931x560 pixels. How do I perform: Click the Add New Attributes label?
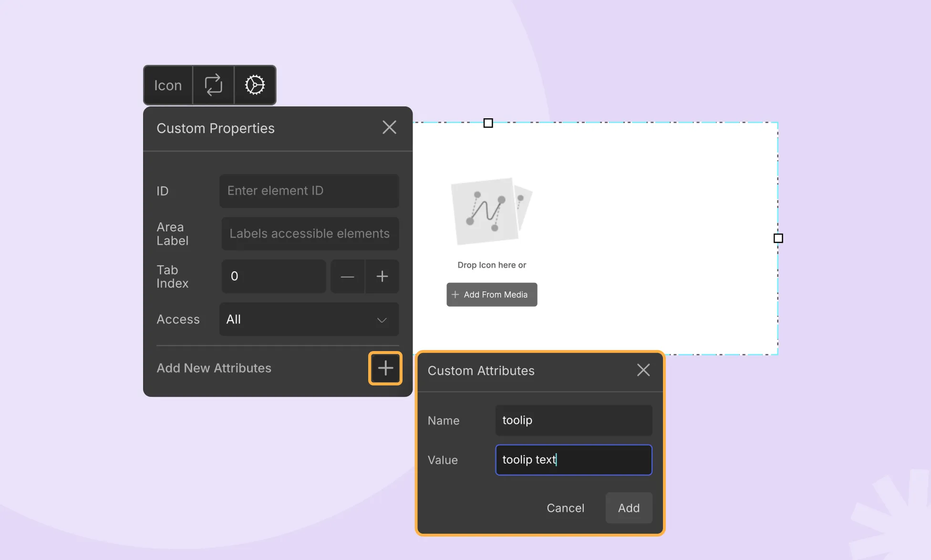click(214, 368)
